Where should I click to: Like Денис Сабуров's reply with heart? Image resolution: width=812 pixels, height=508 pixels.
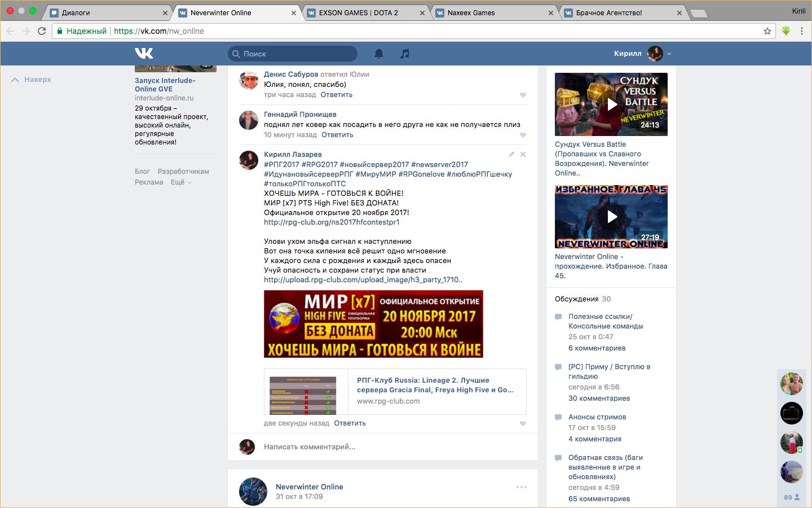point(523,95)
